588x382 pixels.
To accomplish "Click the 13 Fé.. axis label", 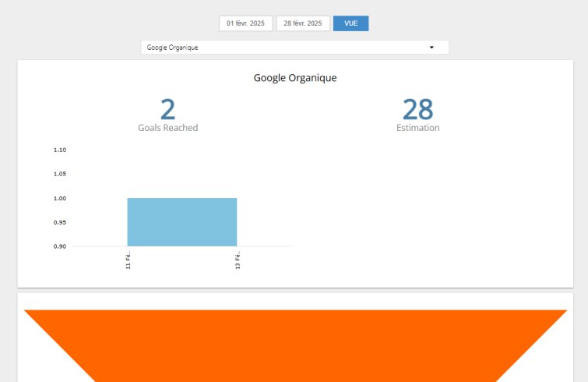I will point(238,260).
